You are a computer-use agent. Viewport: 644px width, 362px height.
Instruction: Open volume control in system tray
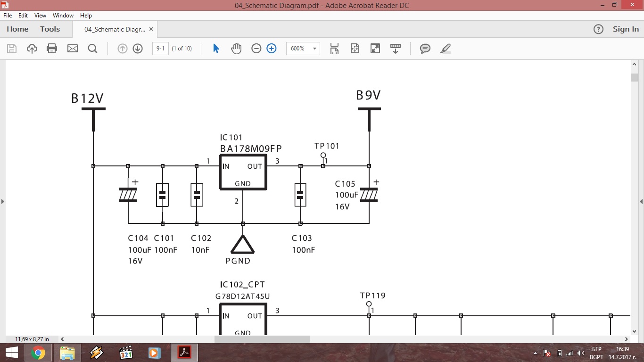581,353
